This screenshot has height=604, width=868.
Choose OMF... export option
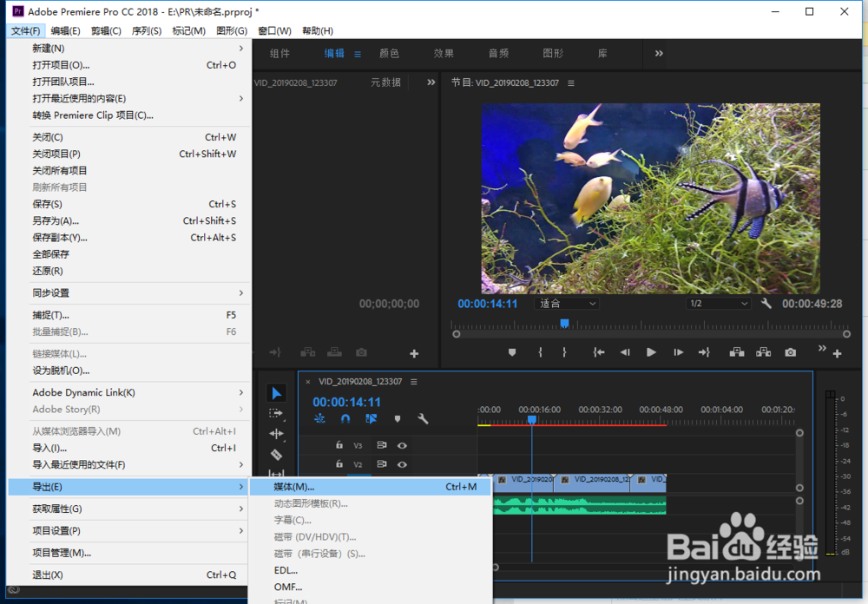click(371, 587)
